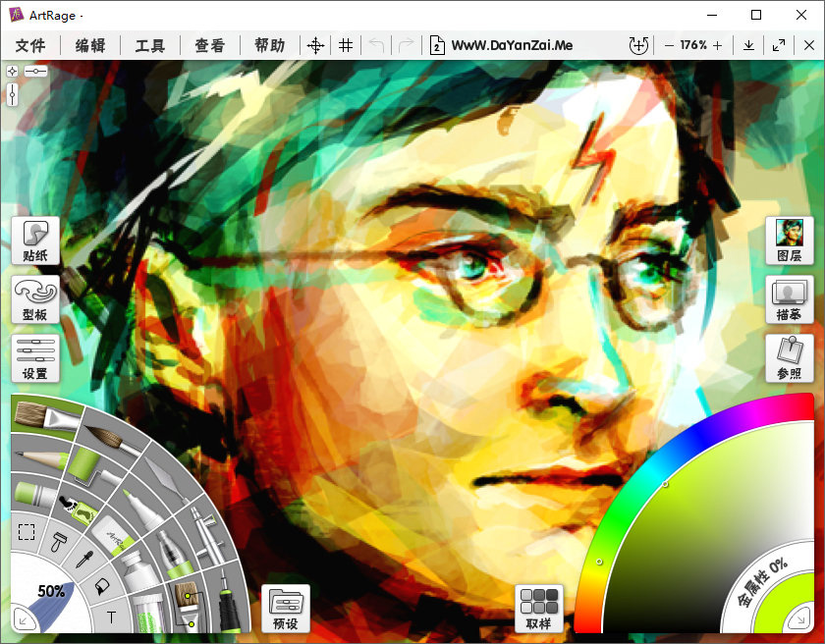The height and width of the screenshot is (644, 825).
Task: Close the menu bar with the X icon
Action: (x=809, y=46)
